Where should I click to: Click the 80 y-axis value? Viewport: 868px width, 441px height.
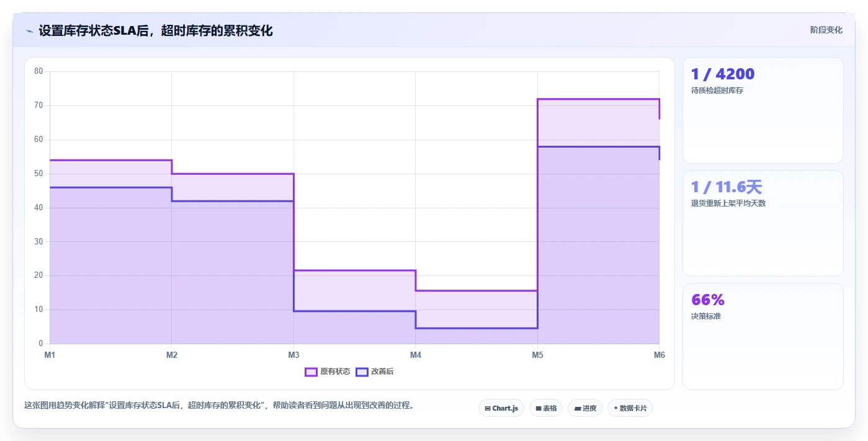(38, 71)
